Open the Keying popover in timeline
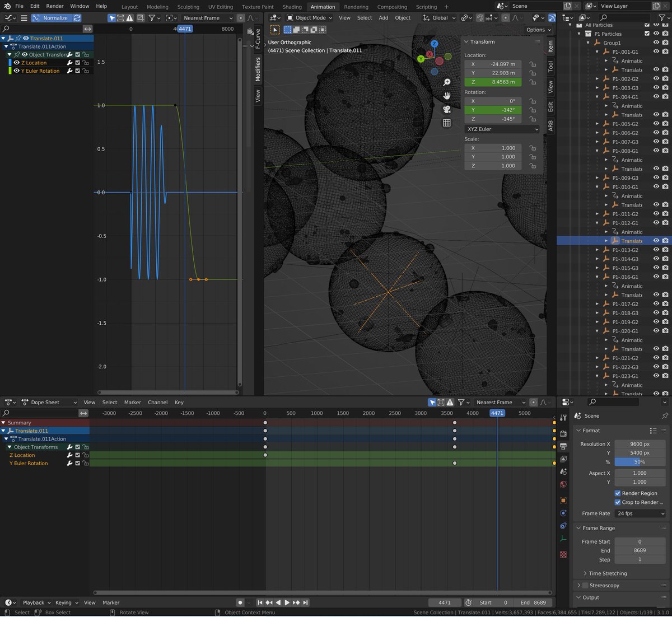The image size is (672, 617). [x=66, y=603]
